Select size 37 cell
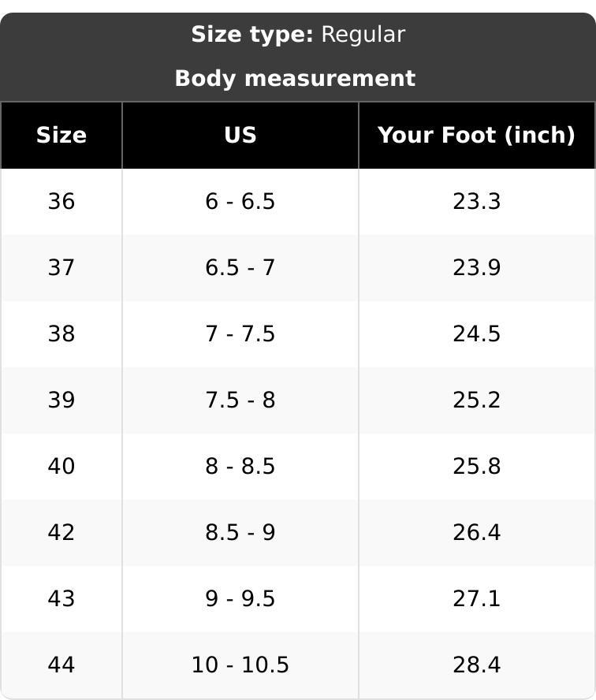The height and width of the screenshot is (700, 596). pos(61,267)
